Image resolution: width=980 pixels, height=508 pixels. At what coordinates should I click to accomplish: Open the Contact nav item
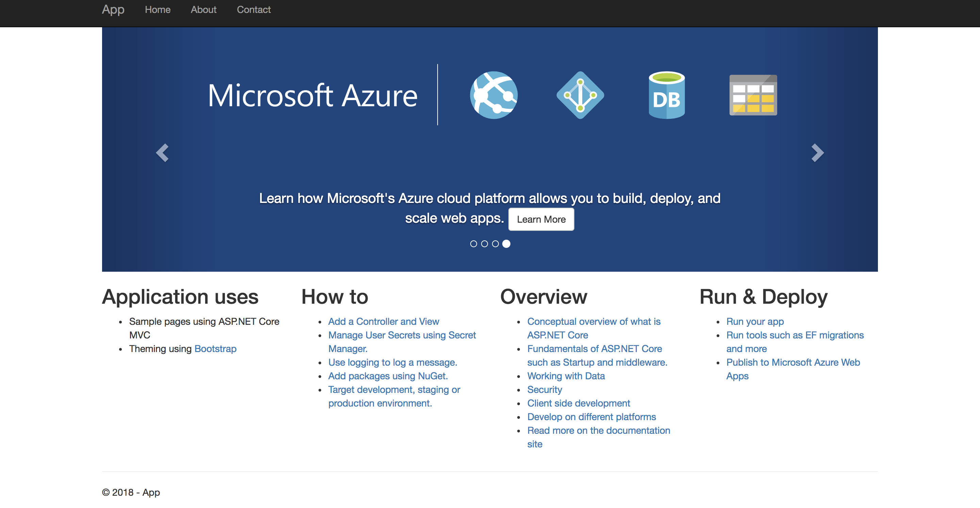254,10
